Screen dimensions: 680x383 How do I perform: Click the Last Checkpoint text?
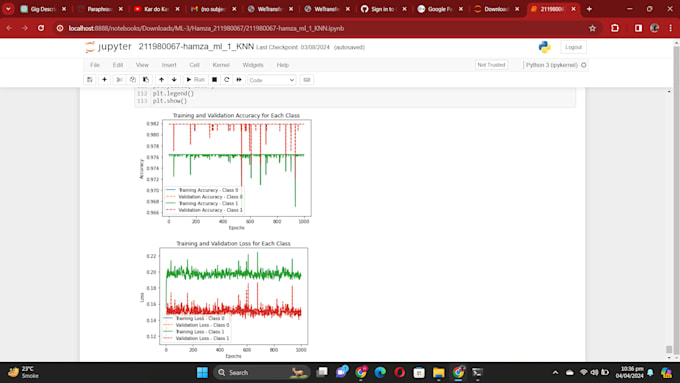[x=293, y=47]
